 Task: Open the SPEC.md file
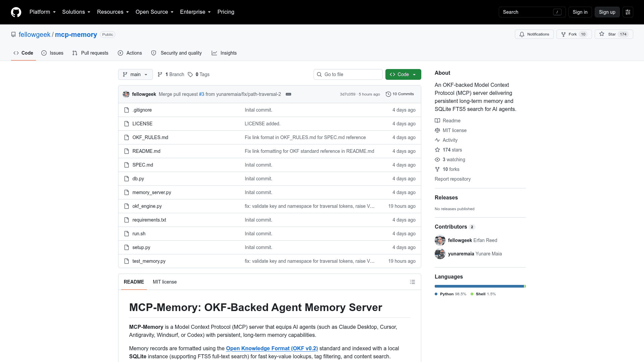143,165
